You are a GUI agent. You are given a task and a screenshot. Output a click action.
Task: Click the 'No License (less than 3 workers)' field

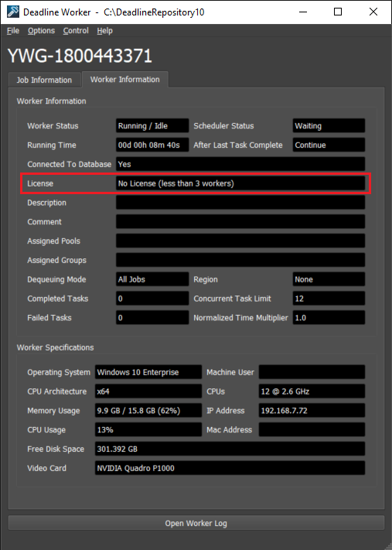pyautogui.click(x=240, y=183)
